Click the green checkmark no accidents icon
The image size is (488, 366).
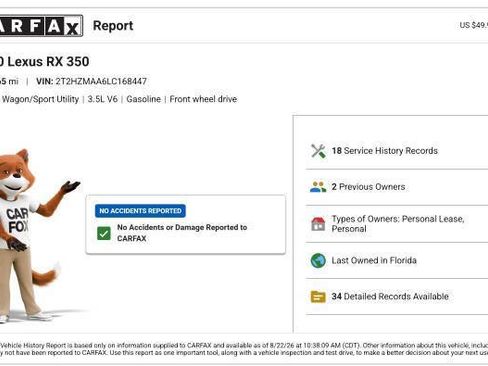[104, 233]
